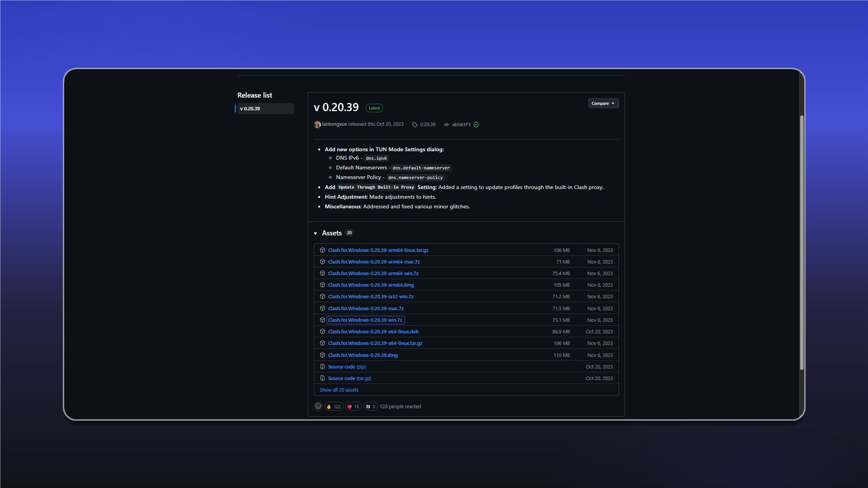Screen dimensions: 868x488
Task: Download Clash.for.Windows-0.20.39-arm64-linux.tar.gz
Action: [378, 250]
